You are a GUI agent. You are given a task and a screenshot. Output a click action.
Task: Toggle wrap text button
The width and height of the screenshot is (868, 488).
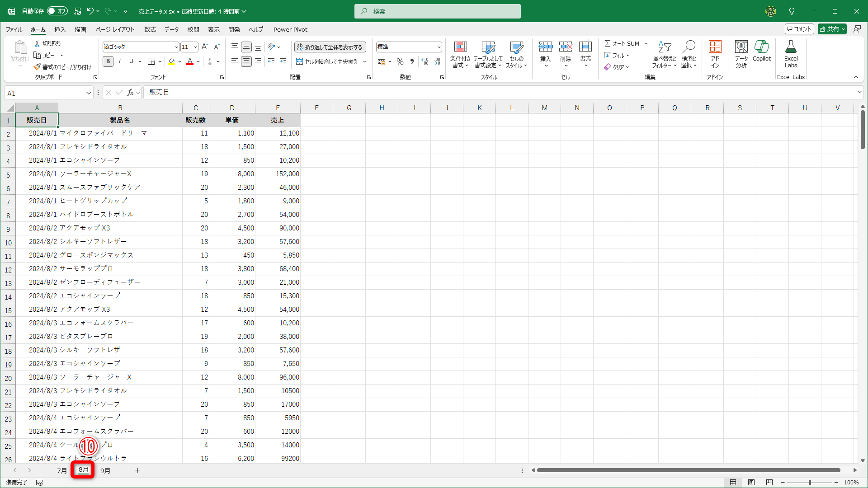[x=330, y=47]
